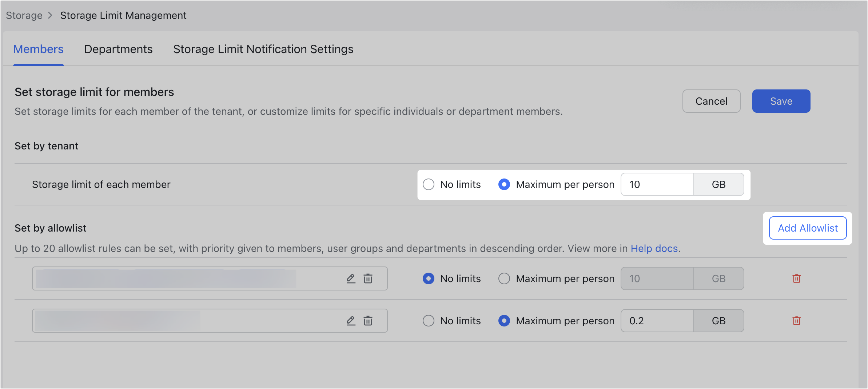Choose Maximum per person in the 0.2 GB row

click(x=504, y=321)
